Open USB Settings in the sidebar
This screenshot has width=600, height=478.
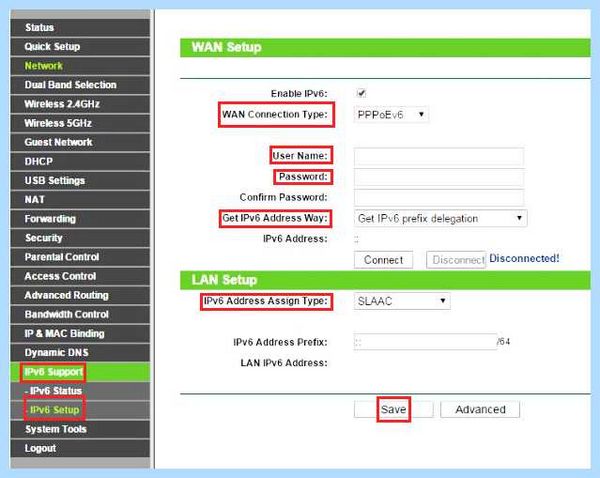click(80, 181)
